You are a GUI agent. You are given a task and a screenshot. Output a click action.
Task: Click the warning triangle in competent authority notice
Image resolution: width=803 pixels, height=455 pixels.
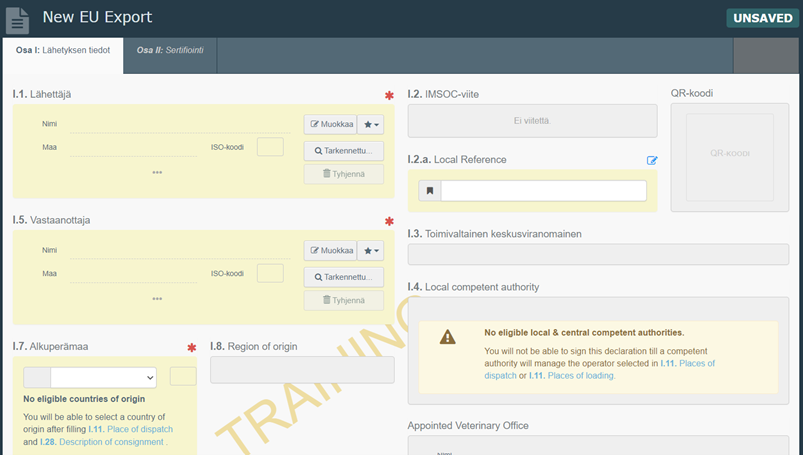[x=448, y=338]
